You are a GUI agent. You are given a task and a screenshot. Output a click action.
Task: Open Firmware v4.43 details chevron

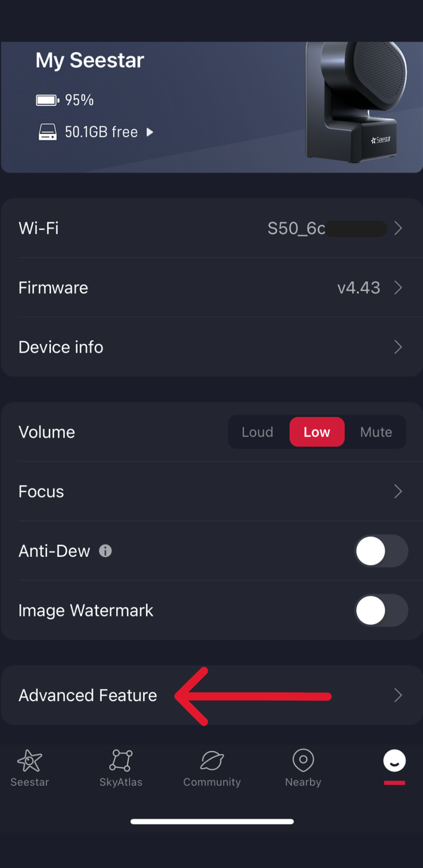pyautogui.click(x=398, y=287)
